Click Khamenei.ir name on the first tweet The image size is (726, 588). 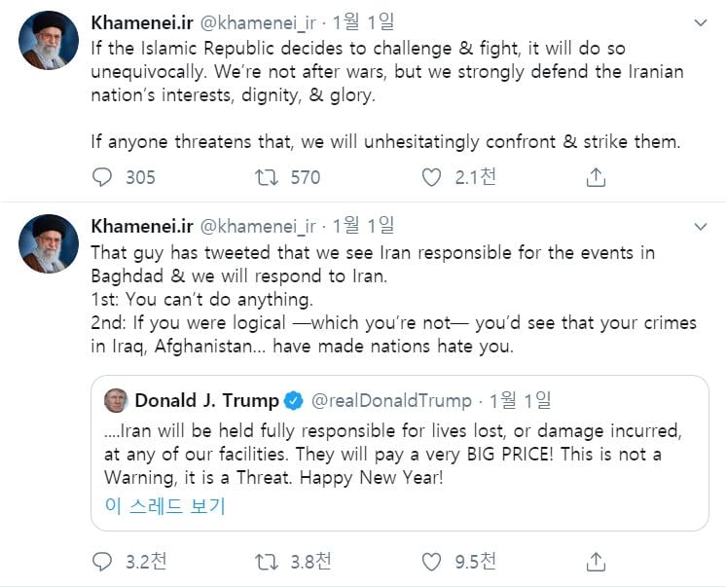pos(141,21)
